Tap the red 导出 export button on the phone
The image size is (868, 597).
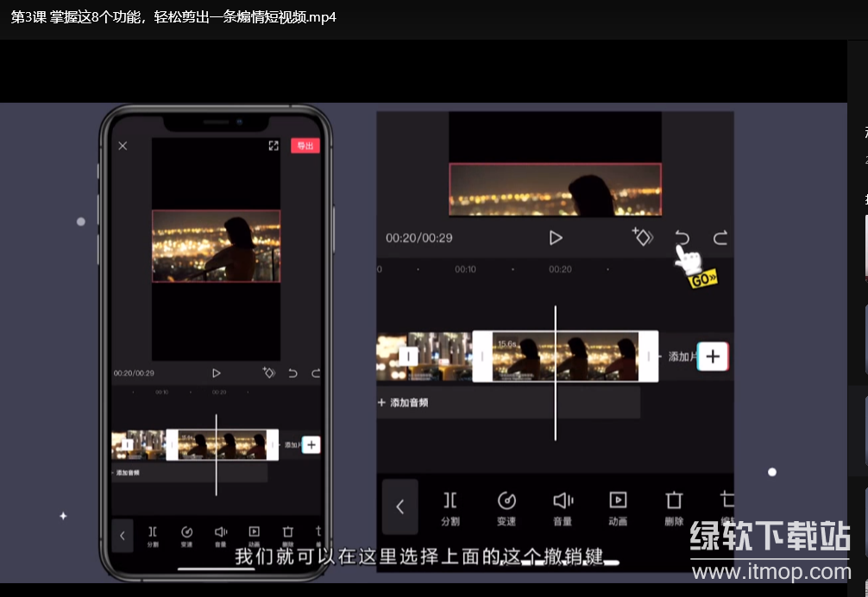pyautogui.click(x=305, y=146)
